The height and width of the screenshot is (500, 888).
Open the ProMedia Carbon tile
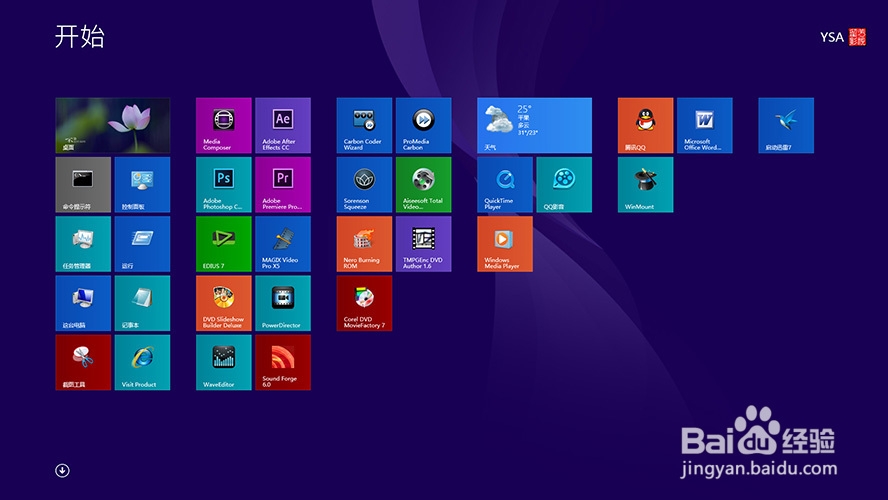(x=424, y=125)
